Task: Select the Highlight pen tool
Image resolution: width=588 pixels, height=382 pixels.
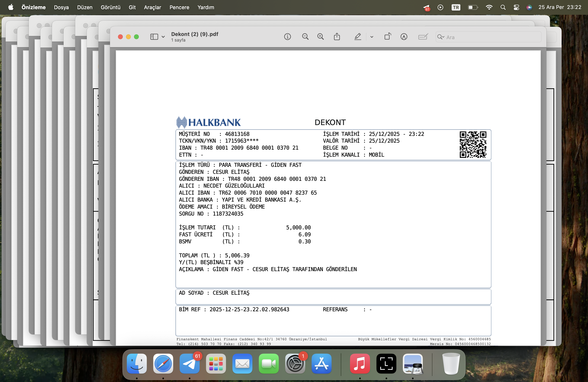Action: [x=357, y=37]
